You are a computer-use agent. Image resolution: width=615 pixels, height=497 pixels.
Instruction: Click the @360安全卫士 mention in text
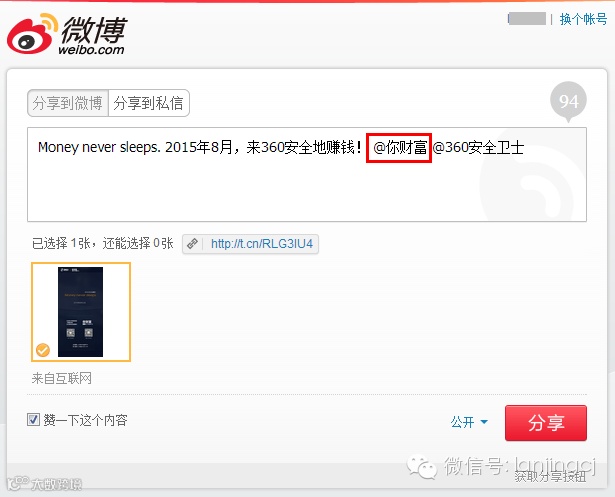tap(478, 147)
